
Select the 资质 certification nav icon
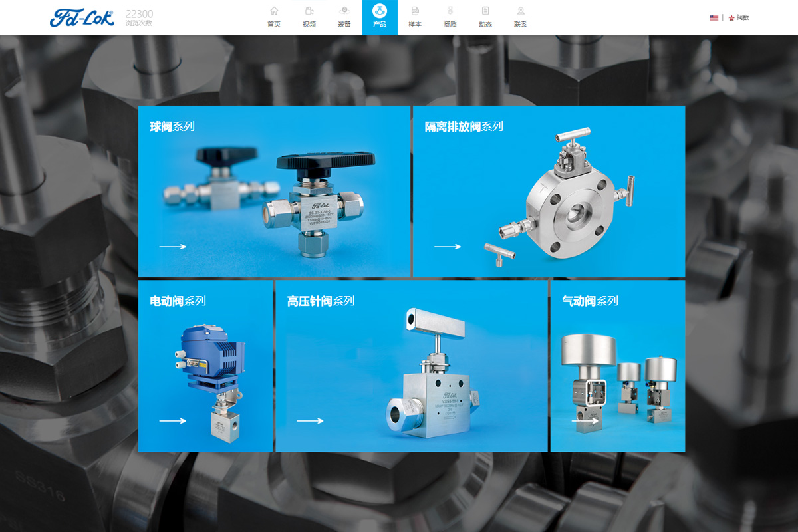(450, 11)
